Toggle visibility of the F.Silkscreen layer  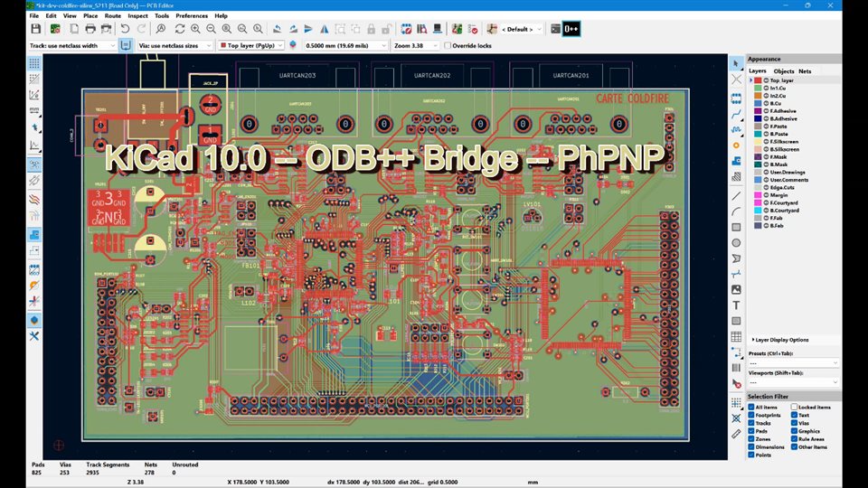click(x=767, y=142)
